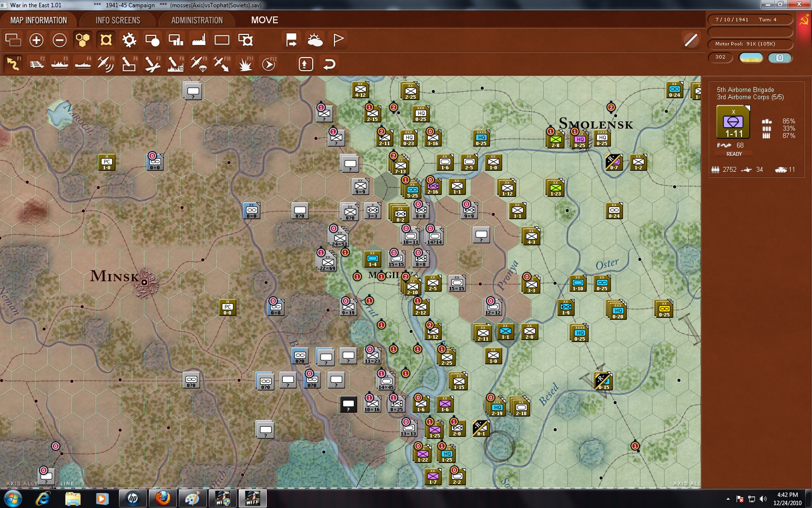Select the 22=69 German stack on the map
The height and width of the screenshot is (508, 812).
327,262
